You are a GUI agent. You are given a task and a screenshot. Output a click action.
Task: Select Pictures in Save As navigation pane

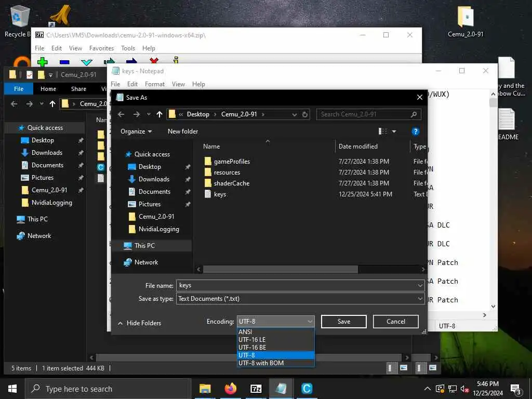pos(149,204)
